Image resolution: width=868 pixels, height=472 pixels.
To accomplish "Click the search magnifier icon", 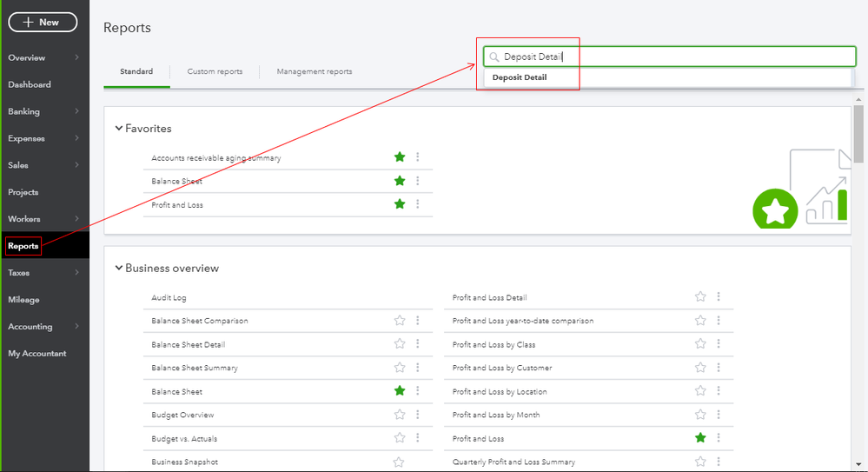I will pos(494,57).
